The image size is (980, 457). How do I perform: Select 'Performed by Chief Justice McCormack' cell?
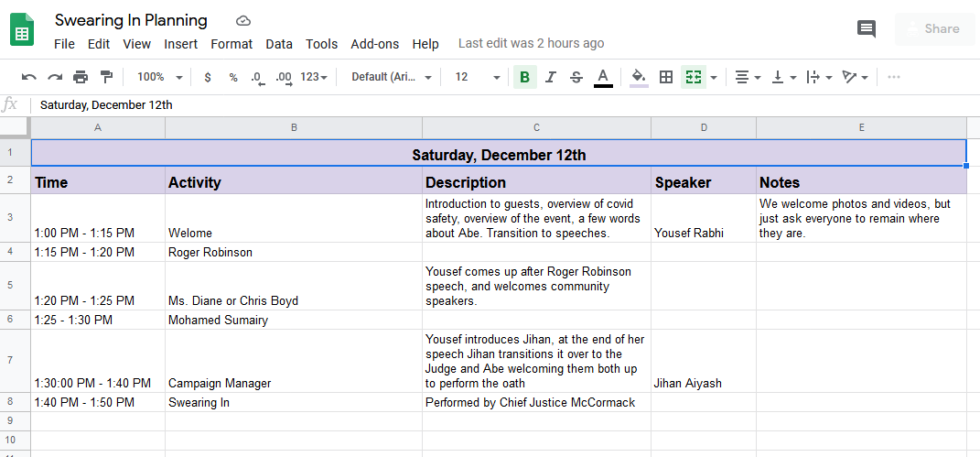536,402
